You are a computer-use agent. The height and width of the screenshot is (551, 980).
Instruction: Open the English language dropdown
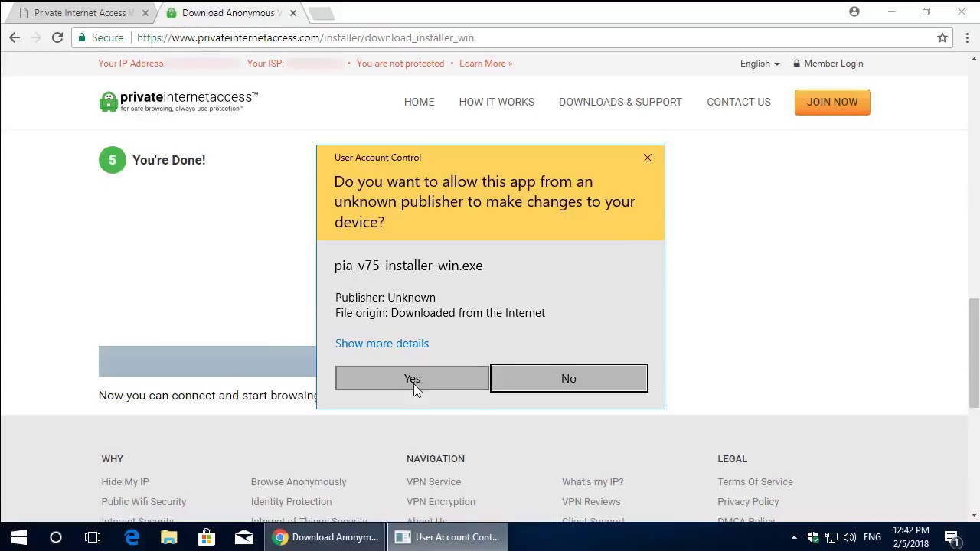point(759,64)
